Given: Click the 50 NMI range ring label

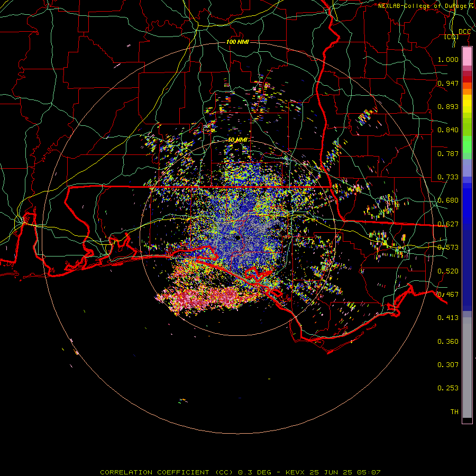Looking at the screenshot, I should [237, 140].
